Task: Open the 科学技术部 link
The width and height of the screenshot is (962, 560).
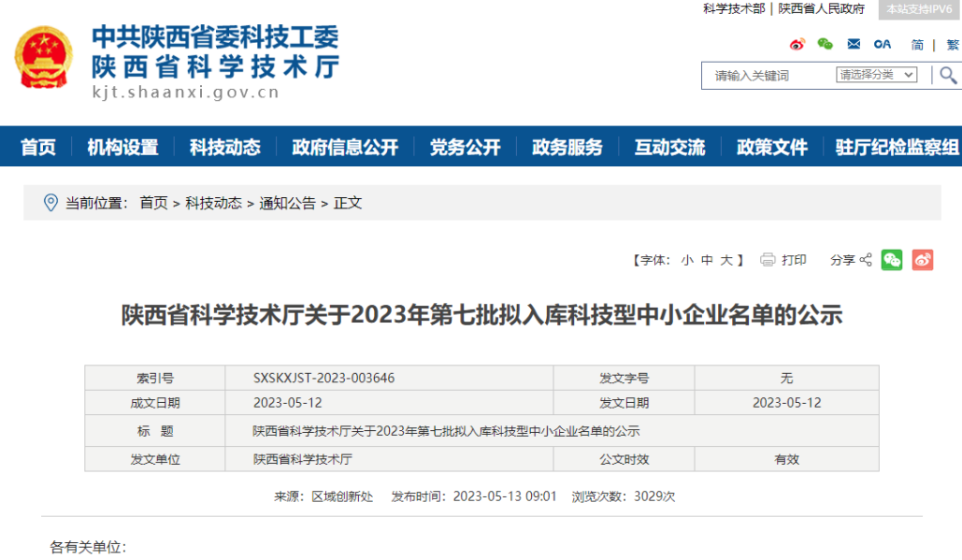Action: [734, 9]
